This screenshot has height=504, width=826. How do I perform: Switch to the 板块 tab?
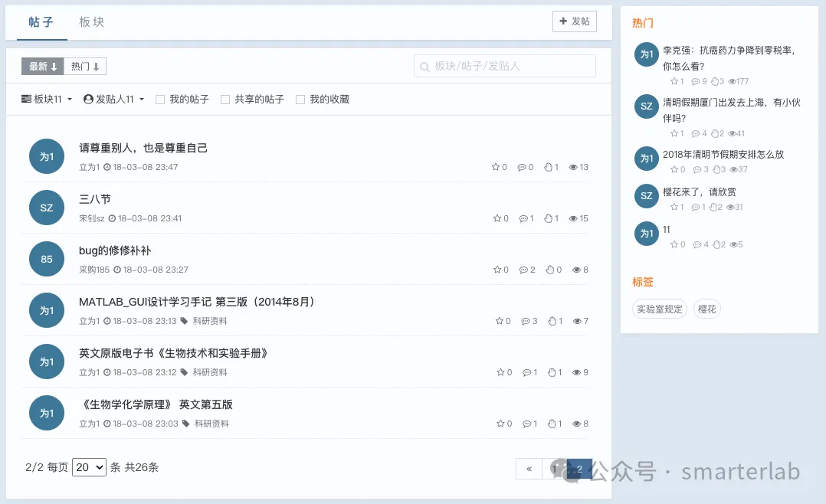coord(92,22)
